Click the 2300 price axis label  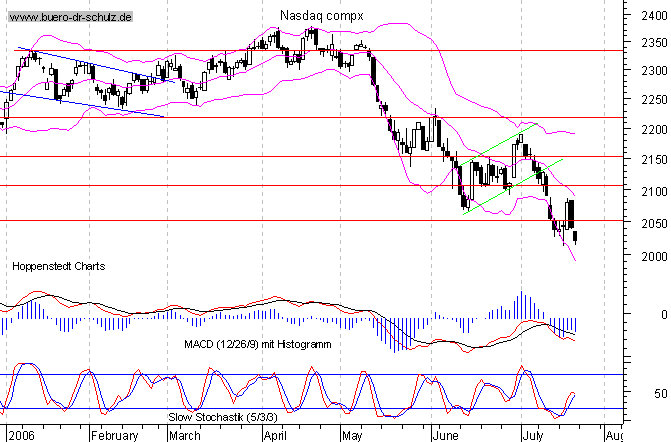(x=654, y=70)
